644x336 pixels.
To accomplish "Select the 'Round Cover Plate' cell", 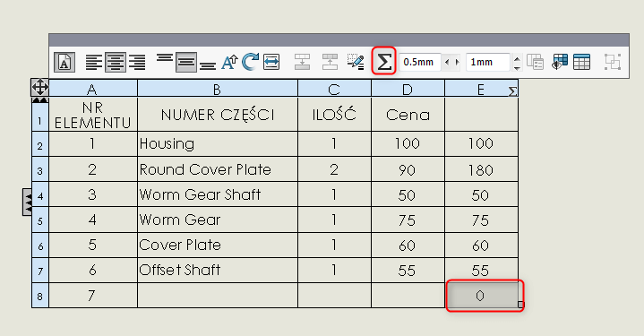I will pos(218,169).
